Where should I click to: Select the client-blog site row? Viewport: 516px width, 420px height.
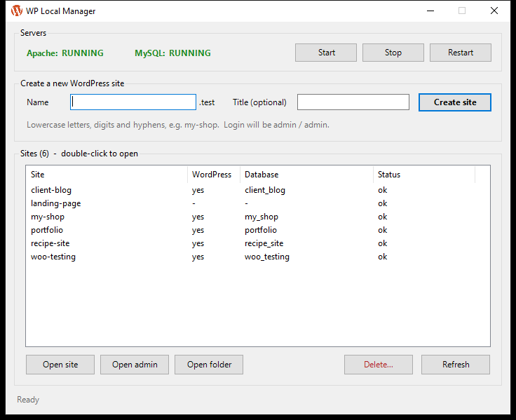258,190
